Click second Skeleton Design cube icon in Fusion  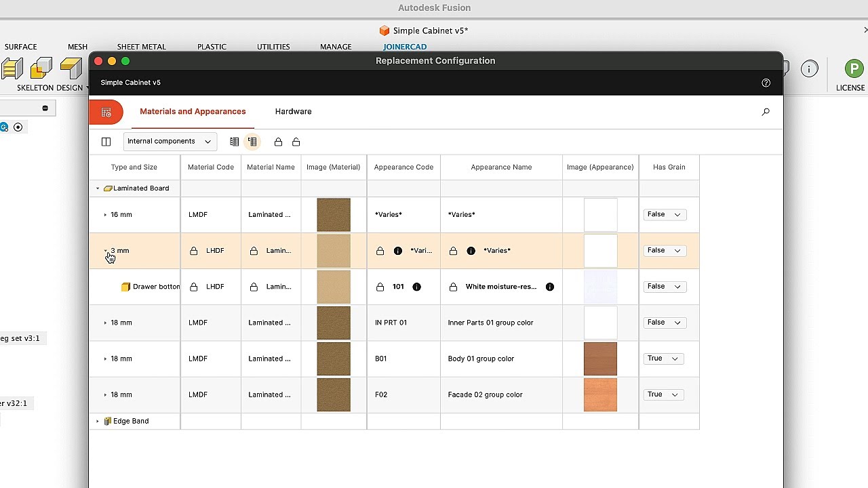point(41,68)
